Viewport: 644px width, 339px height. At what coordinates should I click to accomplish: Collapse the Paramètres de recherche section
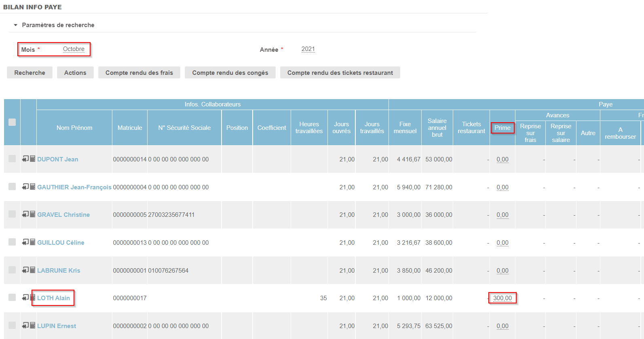pos(16,25)
